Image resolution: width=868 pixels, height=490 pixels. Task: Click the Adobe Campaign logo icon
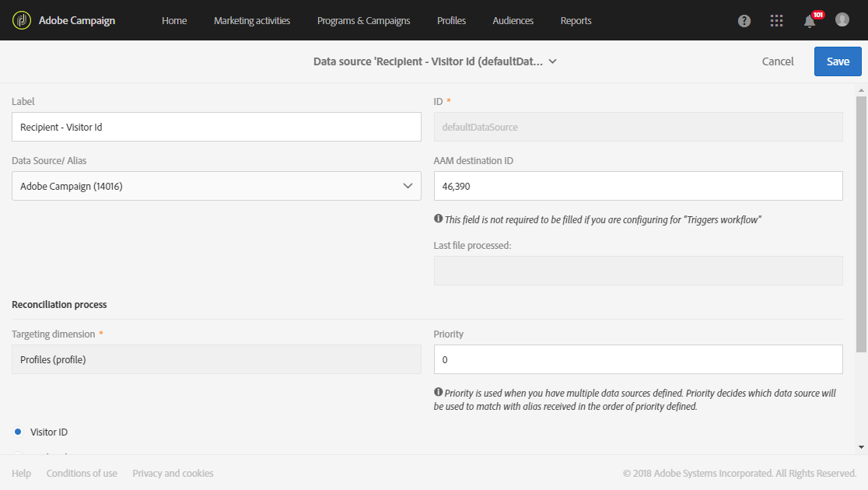click(x=21, y=20)
